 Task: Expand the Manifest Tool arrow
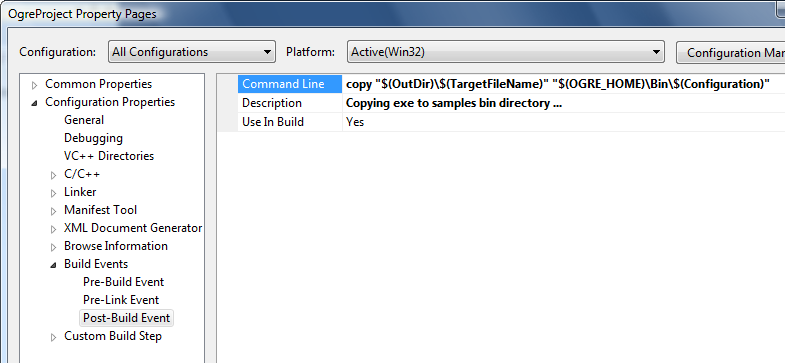click(54, 211)
